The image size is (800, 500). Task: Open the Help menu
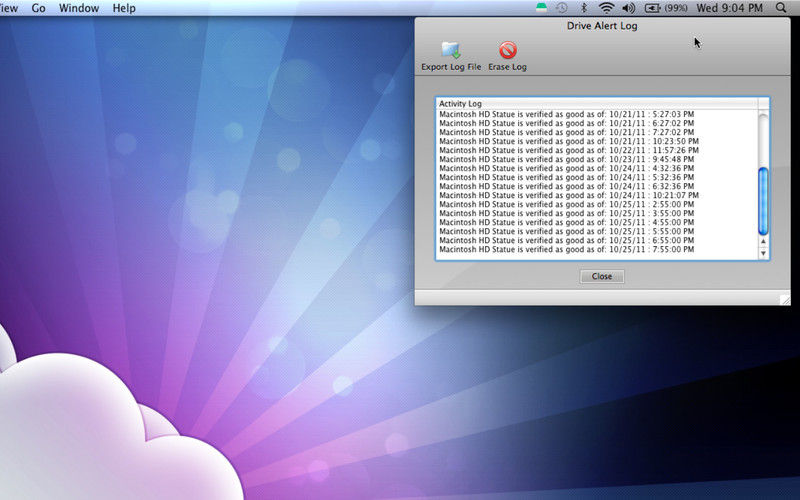(x=124, y=8)
